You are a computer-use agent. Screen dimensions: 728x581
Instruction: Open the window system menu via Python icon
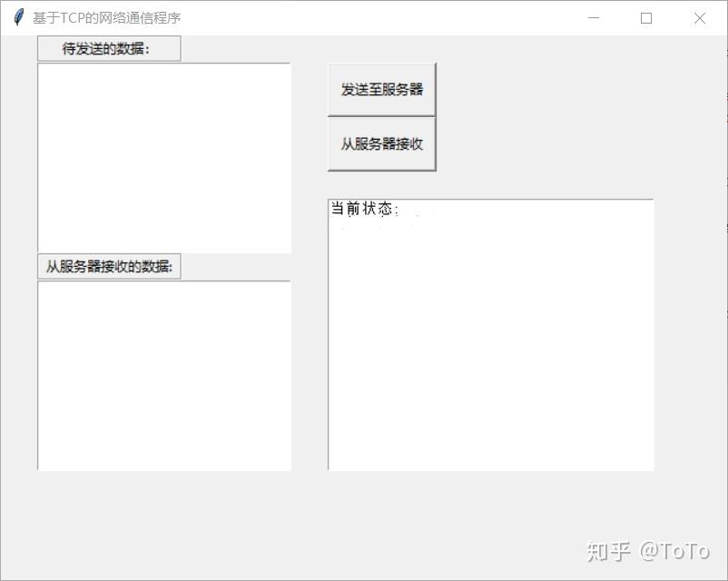(18, 17)
